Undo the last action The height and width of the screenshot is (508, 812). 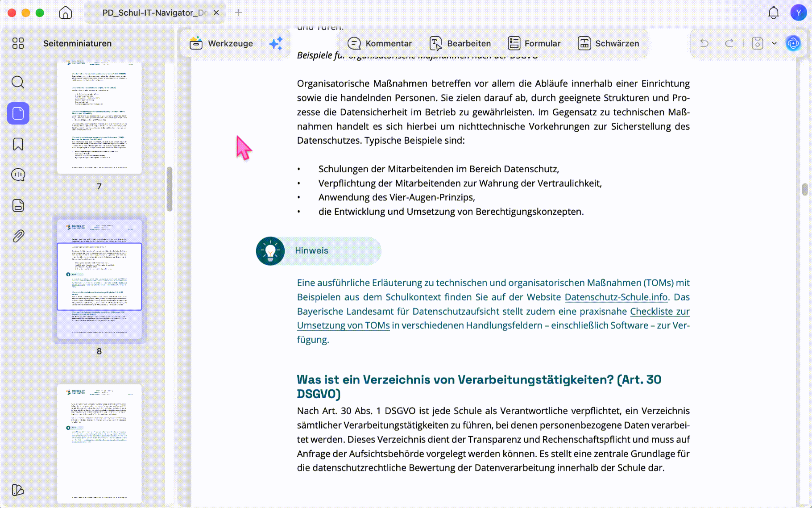[x=704, y=43]
